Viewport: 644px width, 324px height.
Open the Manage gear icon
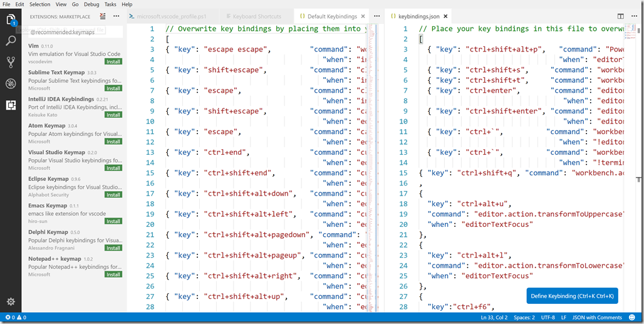(11, 301)
